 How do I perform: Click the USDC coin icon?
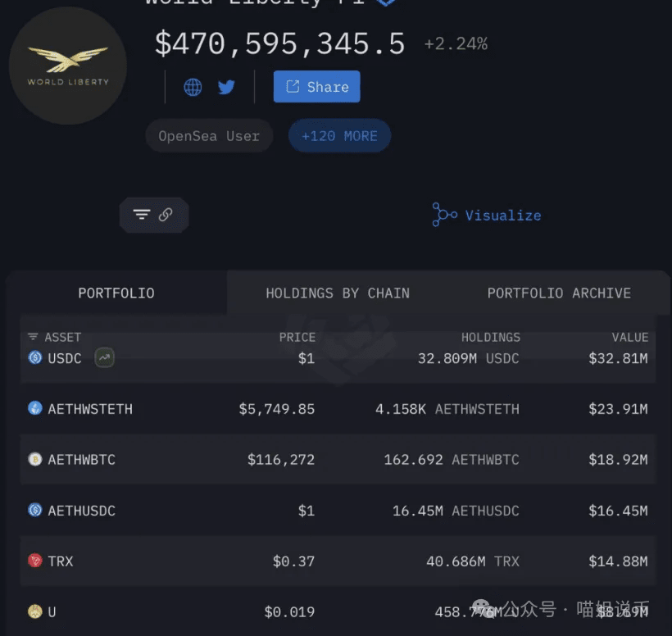[35, 357]
